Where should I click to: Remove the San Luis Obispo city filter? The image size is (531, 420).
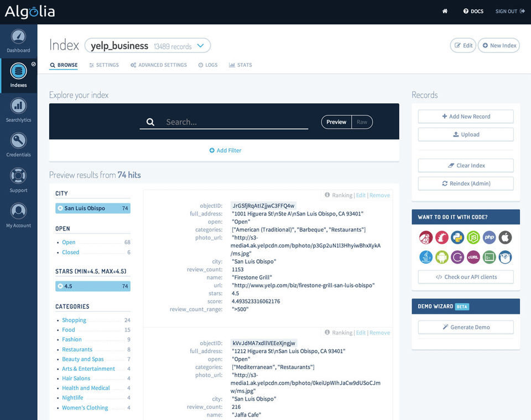[60, 208]
